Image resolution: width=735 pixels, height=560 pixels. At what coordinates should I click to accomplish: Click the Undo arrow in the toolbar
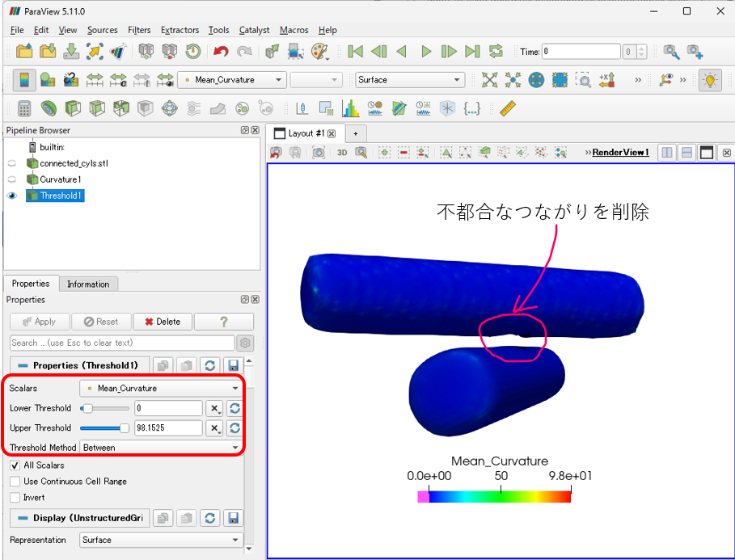(x=220, y=52)
